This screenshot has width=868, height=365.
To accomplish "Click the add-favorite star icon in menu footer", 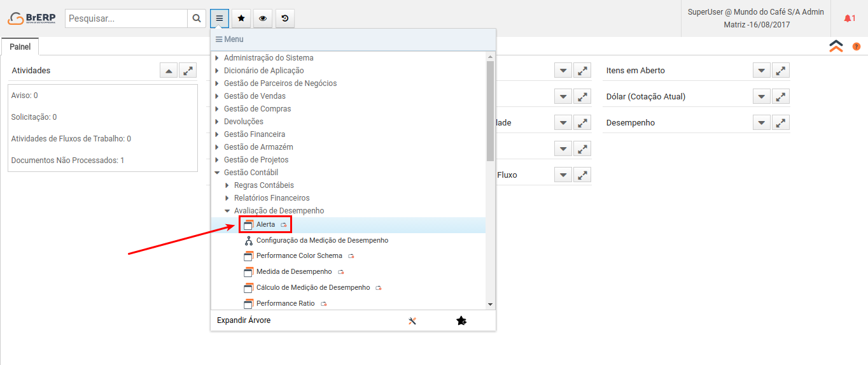I will 461,321.
